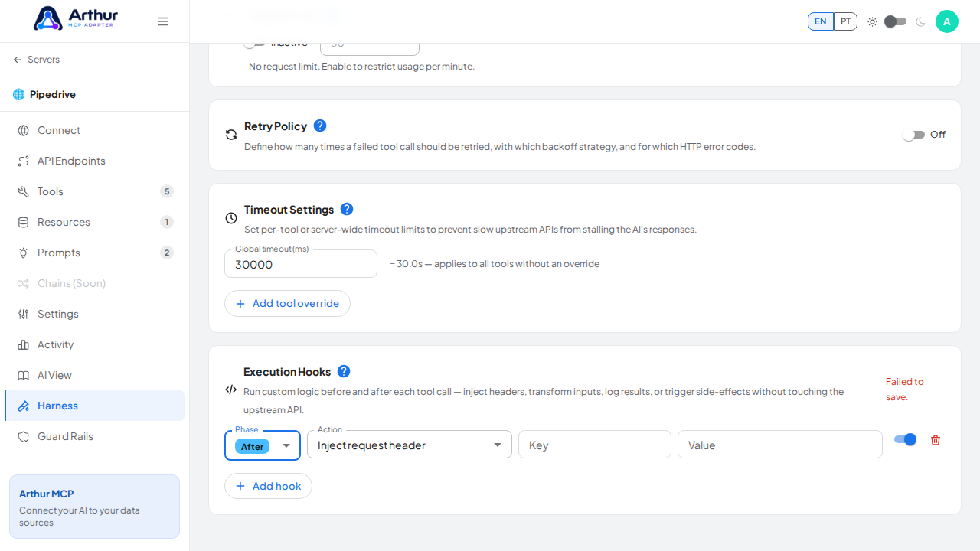Toggle the light/dark theme switch
This screenshot has width=980, height=551.
point(895,21)
